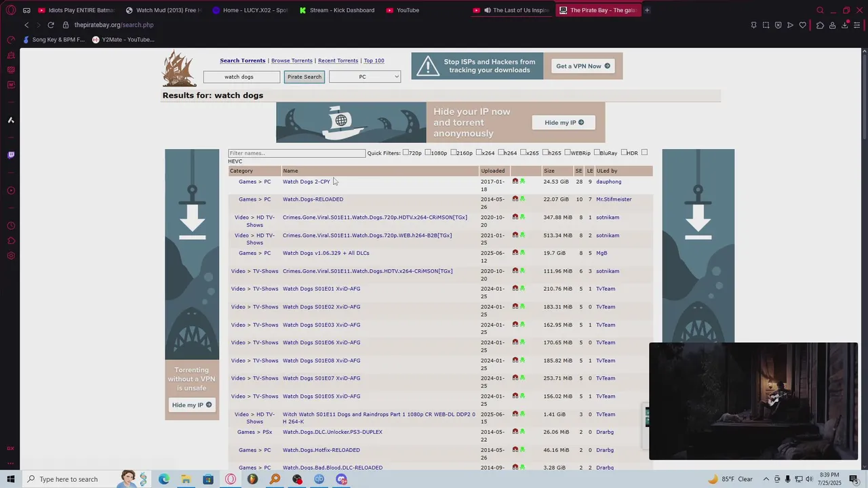The height and width of the screenshot is (488, 868).
Task: Sort results by Size column header
Action: pyautogui.click(x=549, y=171)
